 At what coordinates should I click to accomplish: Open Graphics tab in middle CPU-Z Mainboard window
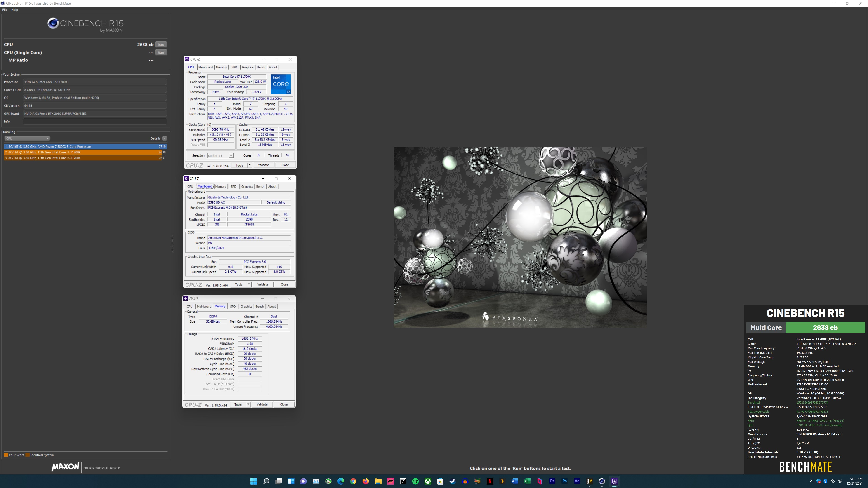pos(247,187)
